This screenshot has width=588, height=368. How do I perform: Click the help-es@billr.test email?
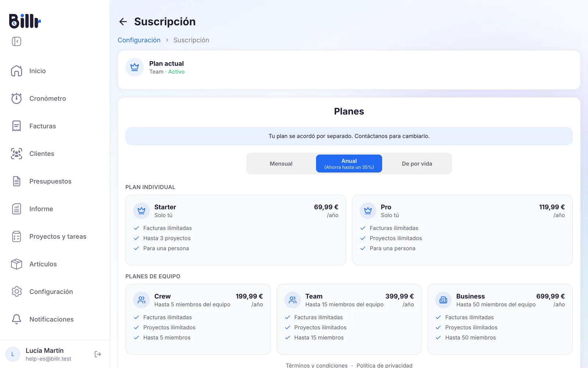coord(49,359)
